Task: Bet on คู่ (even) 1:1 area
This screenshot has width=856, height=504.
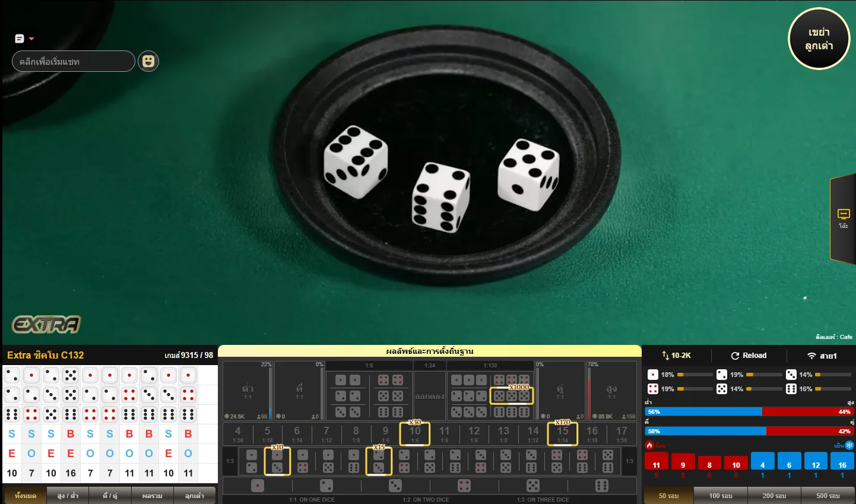Action: pos(560,391)
